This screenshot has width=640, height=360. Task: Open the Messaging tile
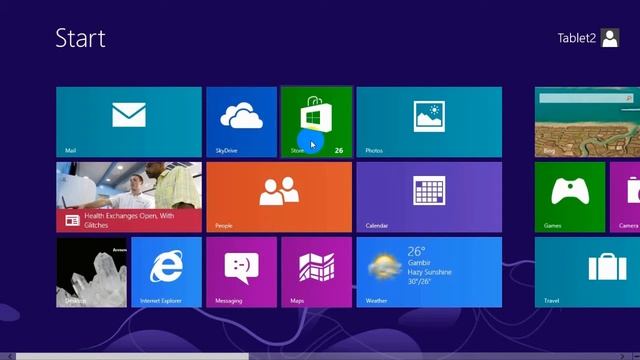tap(241, 272)
